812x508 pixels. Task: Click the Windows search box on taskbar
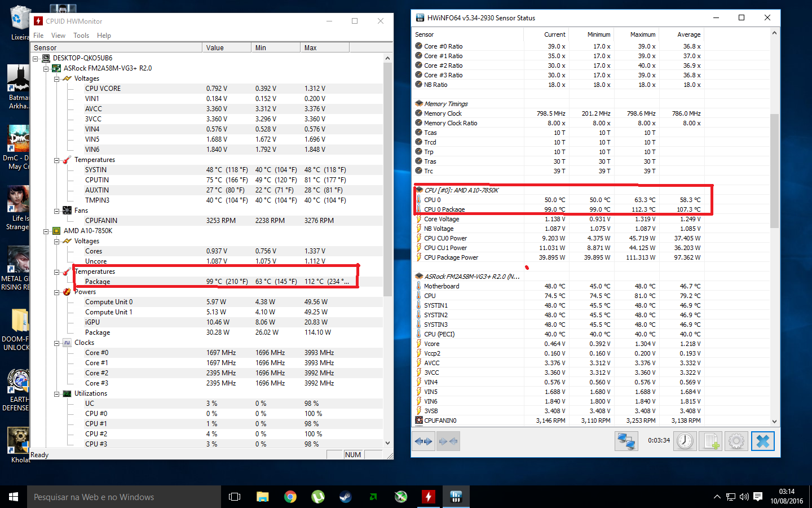coord(124,497)
